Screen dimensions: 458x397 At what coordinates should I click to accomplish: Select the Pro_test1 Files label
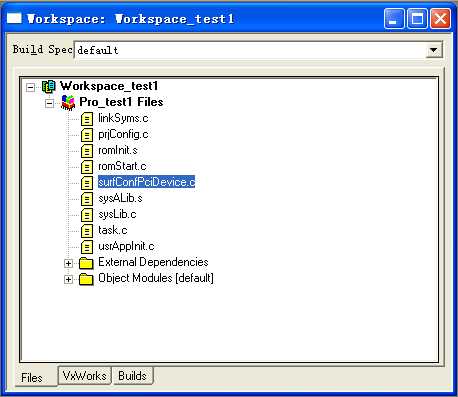[x=121, y=102]
